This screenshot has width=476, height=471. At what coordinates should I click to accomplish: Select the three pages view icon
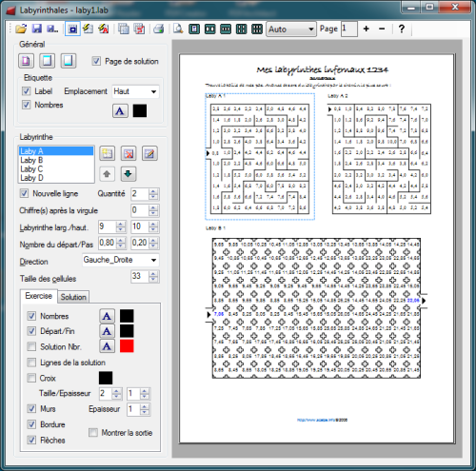[x=226, y=29]
